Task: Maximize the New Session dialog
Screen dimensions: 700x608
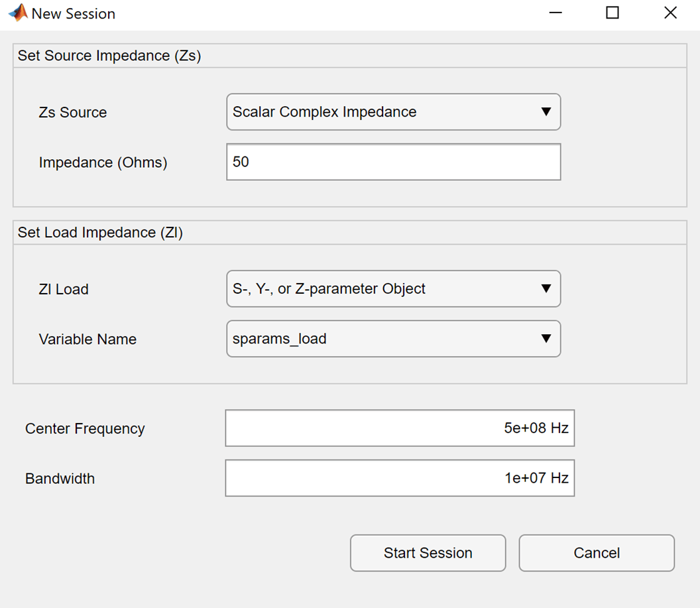Action: 612,13
